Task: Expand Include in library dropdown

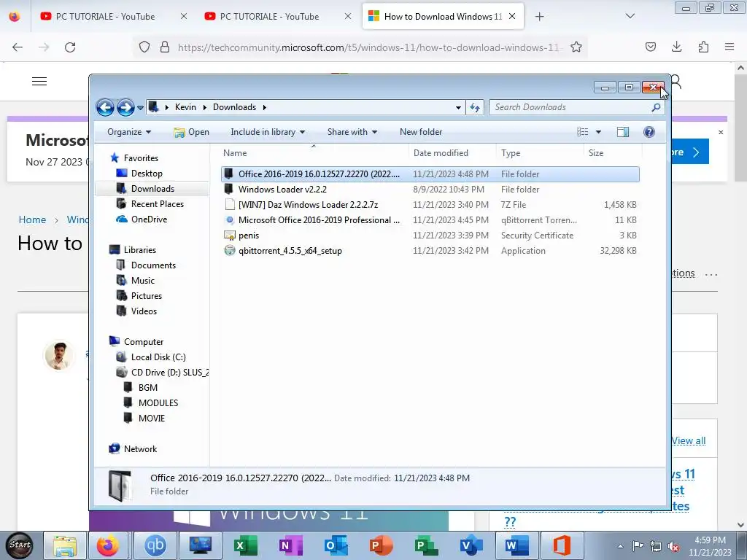Action: click(268, 132)
